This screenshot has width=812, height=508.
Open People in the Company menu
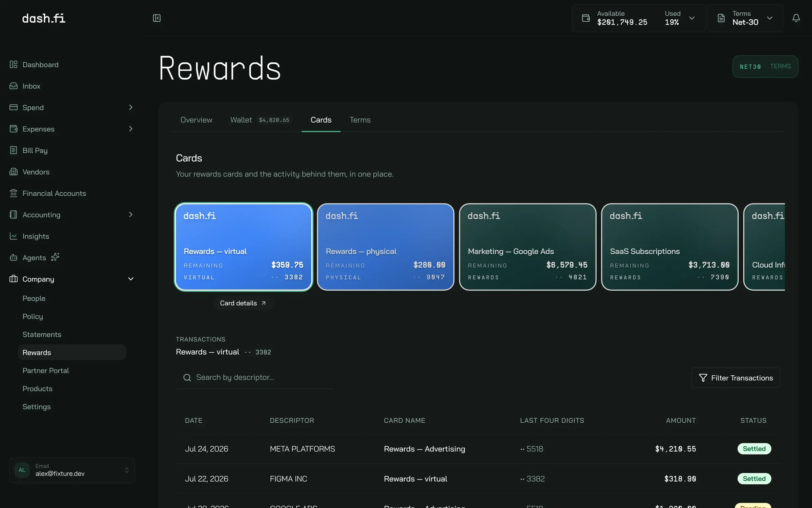(34, 298)
